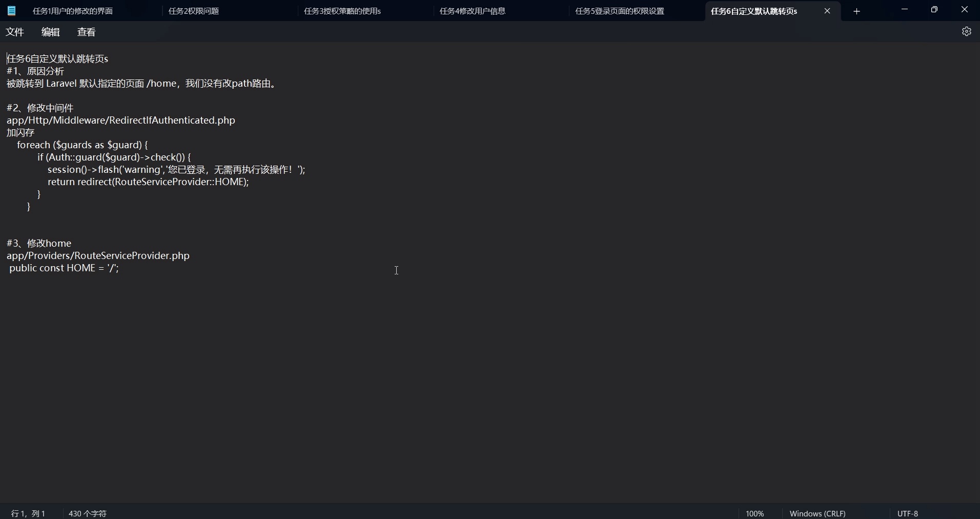Click 行 1, 列 1 position indicator

(x=28, y=513)
